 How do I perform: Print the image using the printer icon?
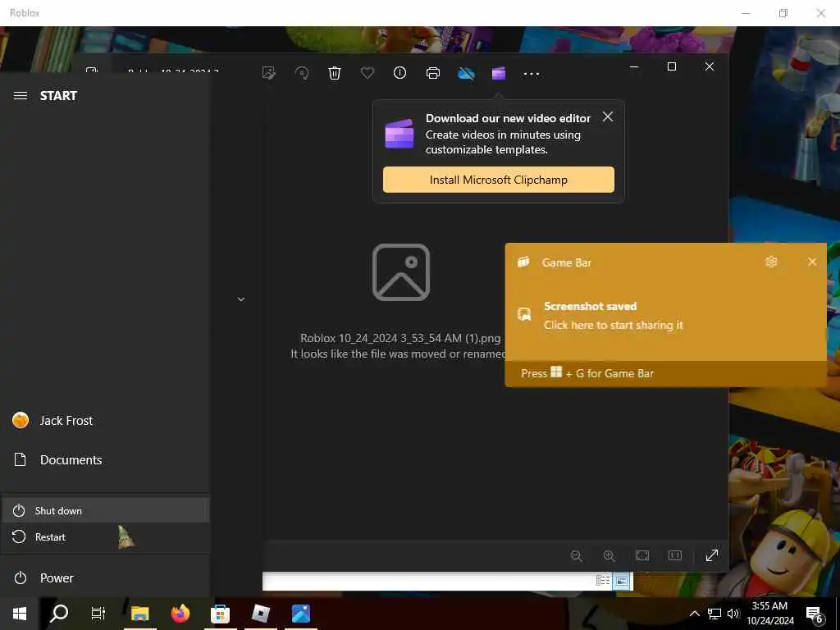[x=433, y=73]
